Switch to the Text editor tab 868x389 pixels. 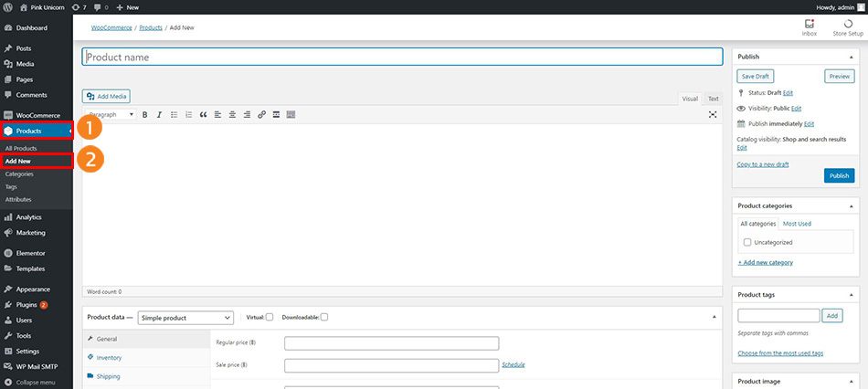coord(713,99)
